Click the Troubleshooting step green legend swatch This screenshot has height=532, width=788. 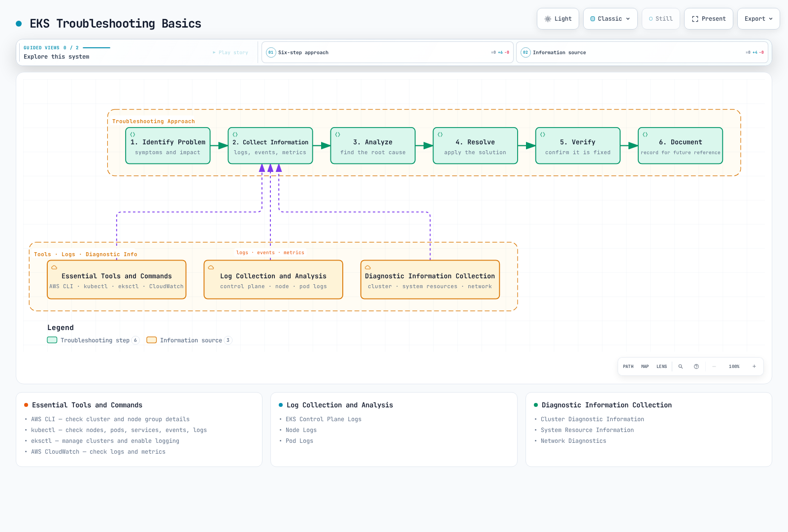(52, 340)
